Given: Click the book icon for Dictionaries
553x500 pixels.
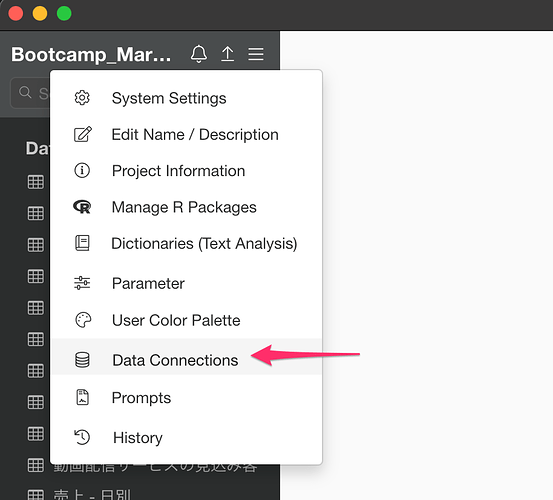Looking at the screenshot, I should click(x=83, y=243).
